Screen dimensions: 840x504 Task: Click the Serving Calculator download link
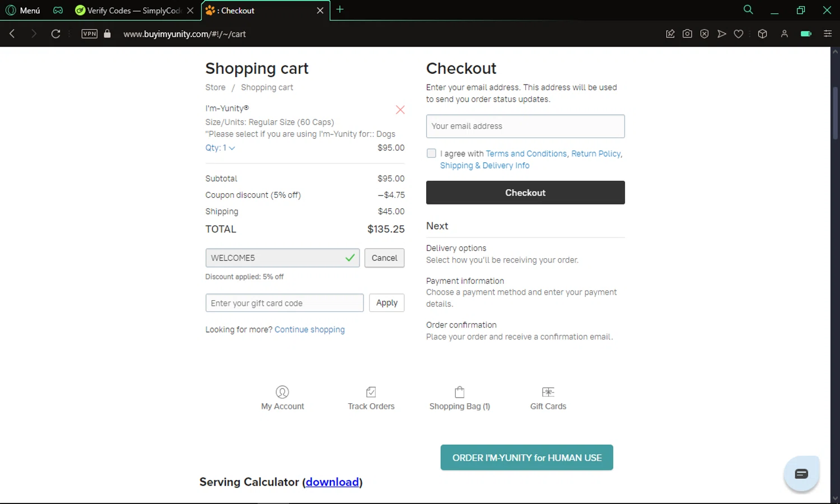[x=332, y=482]
